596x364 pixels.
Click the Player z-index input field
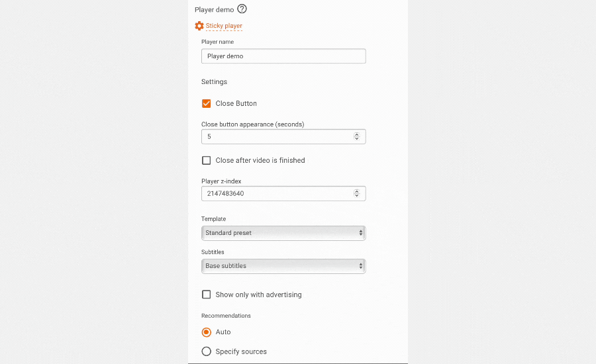tap(277, 193)
